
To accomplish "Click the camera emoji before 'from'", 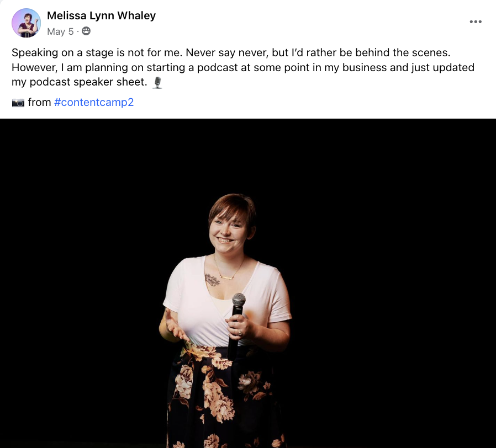I will (x=18, y=103).
